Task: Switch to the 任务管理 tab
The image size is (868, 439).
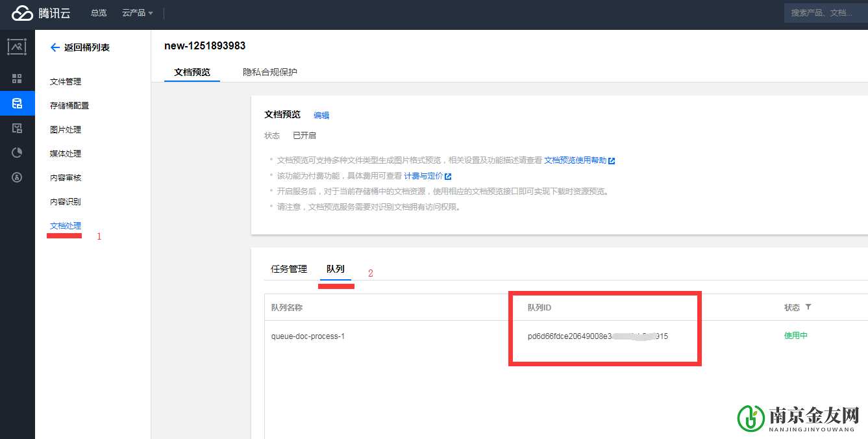Action: (x=288, y=268)
